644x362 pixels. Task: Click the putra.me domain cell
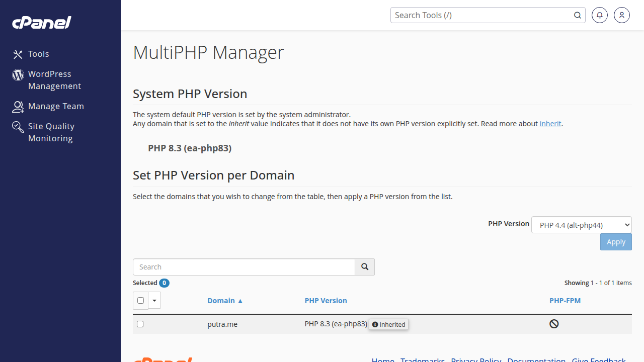coord(222,324)
